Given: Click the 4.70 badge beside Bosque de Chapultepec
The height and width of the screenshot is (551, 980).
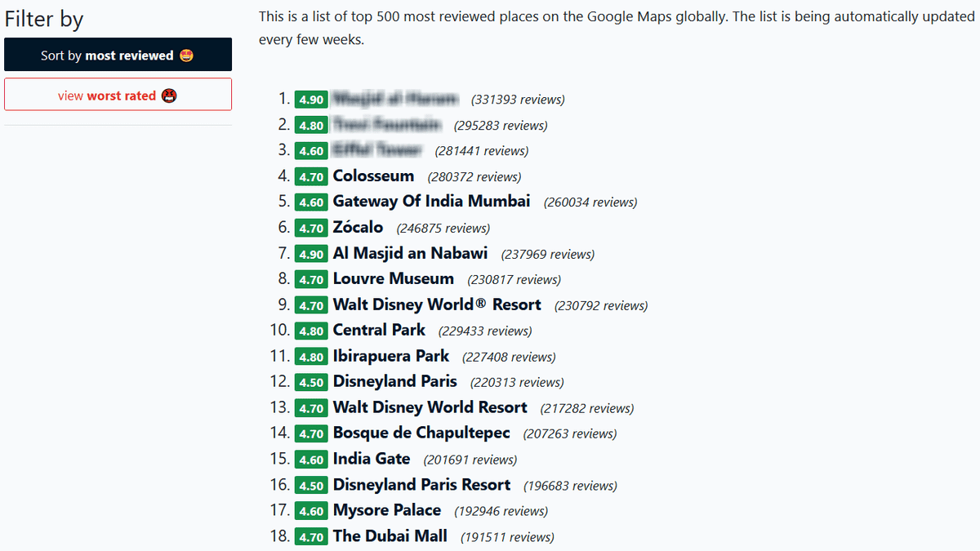Looking at the screenshot, I should click(x=311, y=433).
